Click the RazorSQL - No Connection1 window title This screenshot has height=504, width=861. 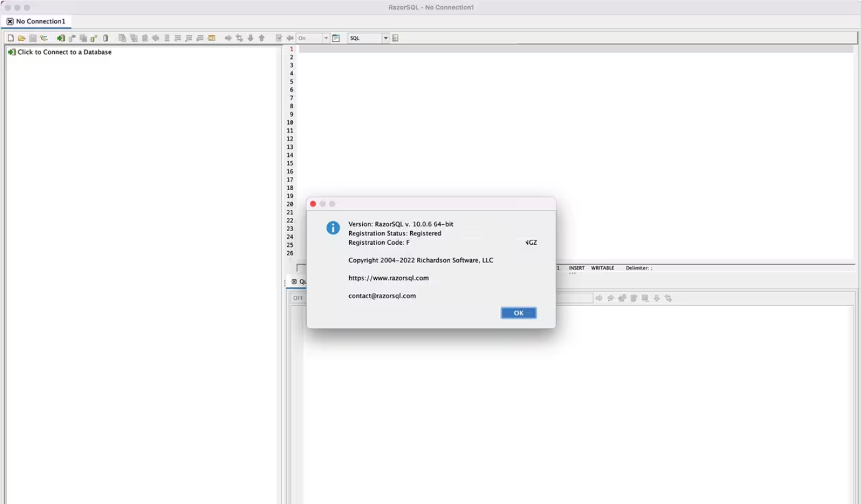point(431,7)
